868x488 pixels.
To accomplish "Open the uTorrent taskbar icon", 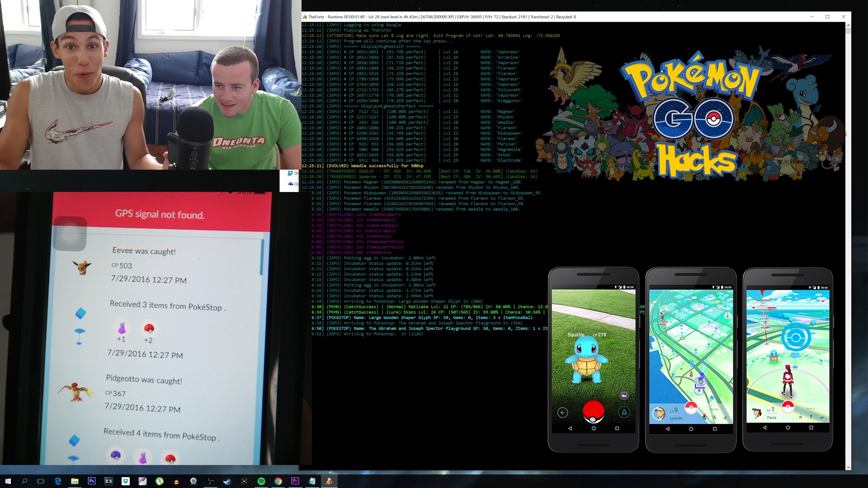I will pyautogui.click(x=160, y=481).
